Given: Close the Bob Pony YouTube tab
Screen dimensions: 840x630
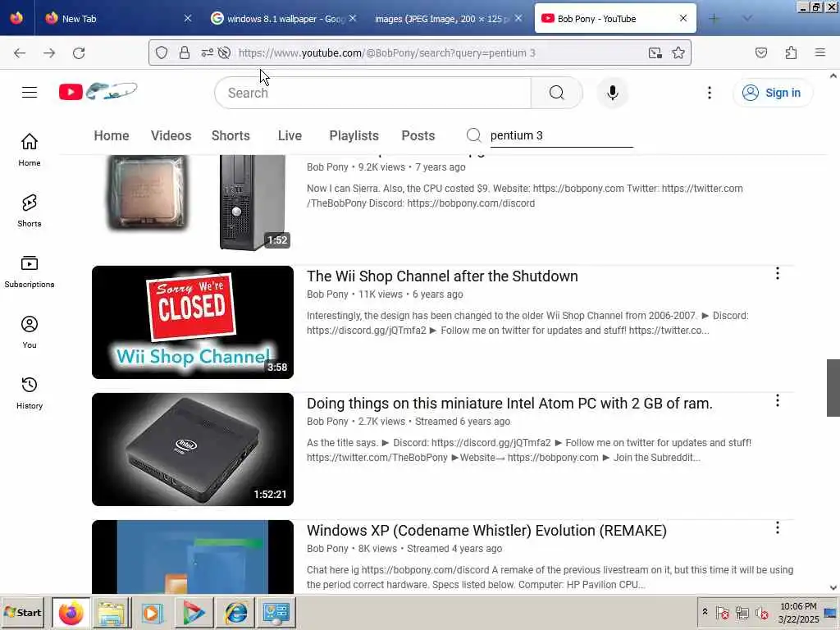Looking at the screenshot, I should (x=683, y=18).
